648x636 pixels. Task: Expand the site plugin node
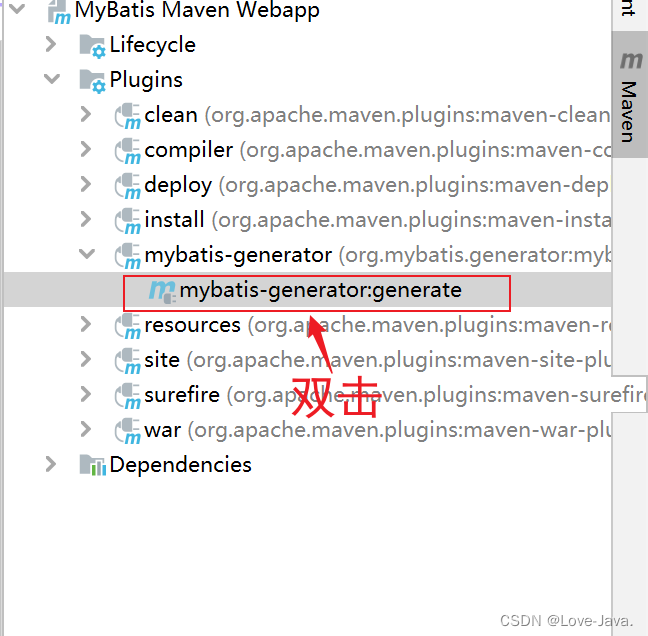pos(86,359)
